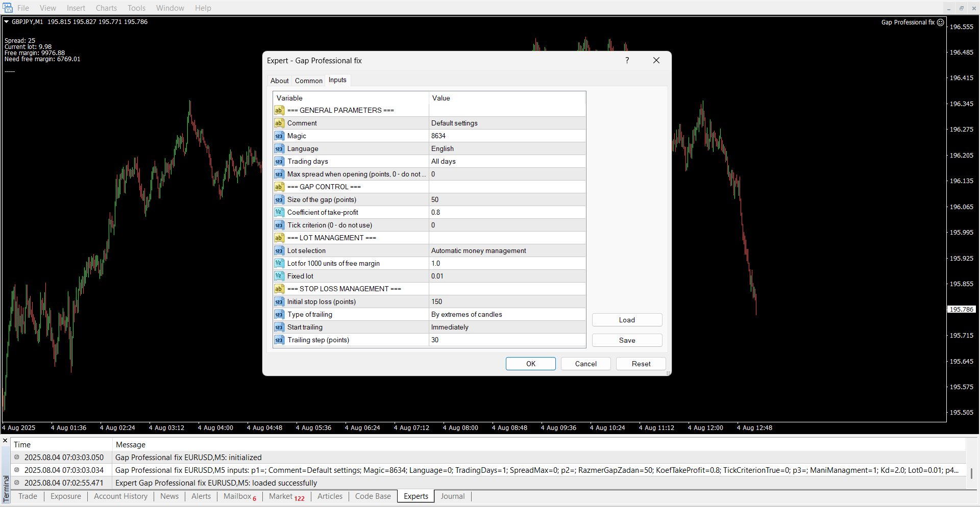Image resolution: width=980 pixels, height=507 pixels.
Task: Open the Charts menu
Action: (x=106, y=8)
